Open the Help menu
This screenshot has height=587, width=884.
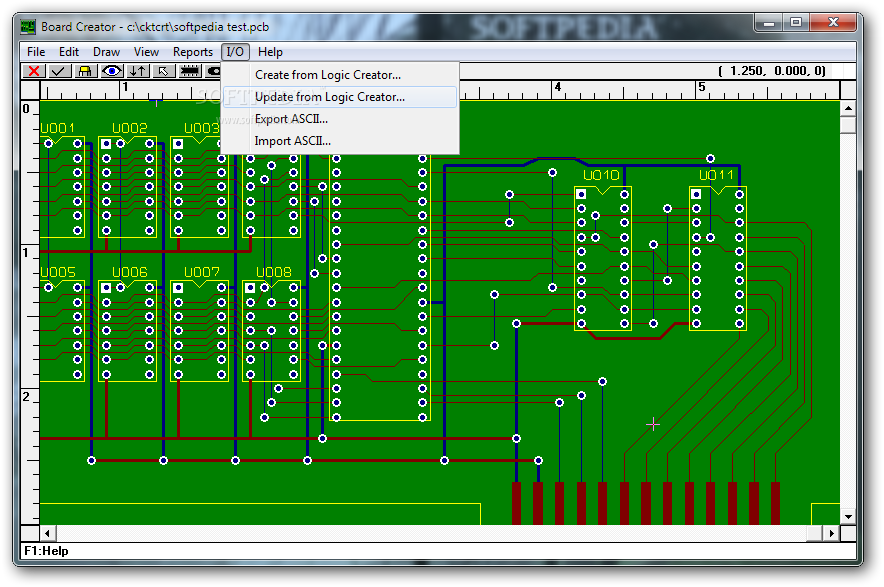[x=270, y=52]
